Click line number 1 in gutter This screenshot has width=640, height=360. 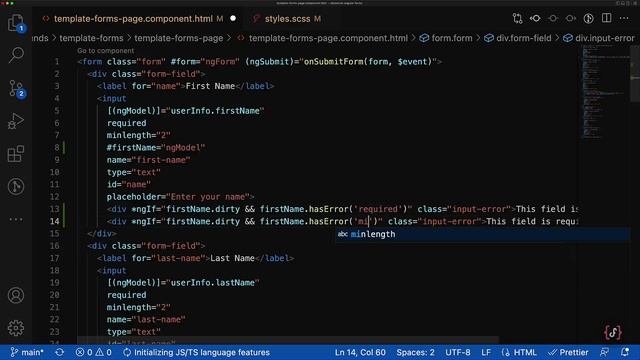click(x=57, y=62)
